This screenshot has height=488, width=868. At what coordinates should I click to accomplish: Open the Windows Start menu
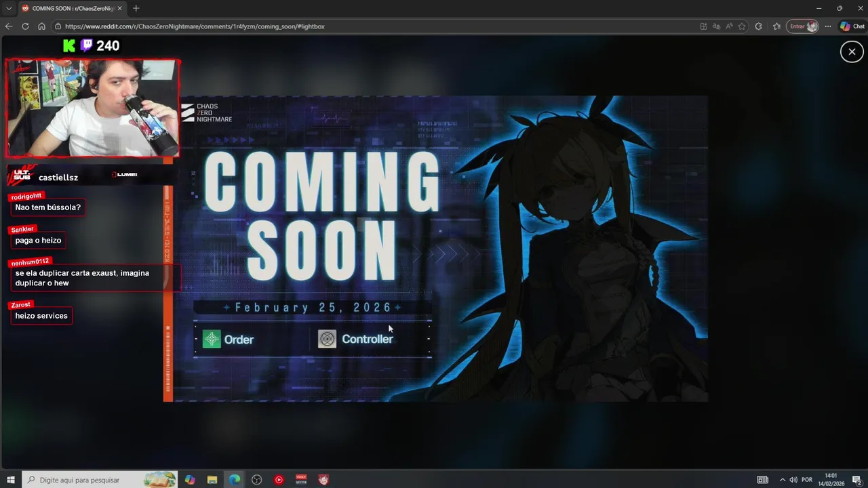click(10, 480)
